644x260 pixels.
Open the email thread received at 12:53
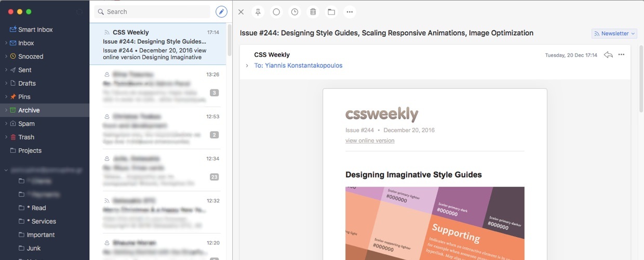[x=158, y=128]
